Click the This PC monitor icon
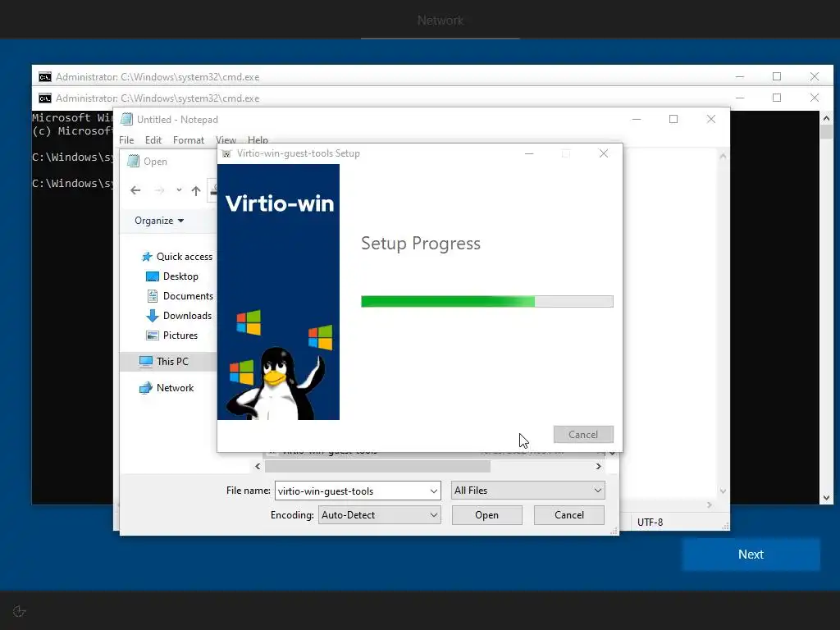Viewport: 840px width, 630px height. [146, 362]
